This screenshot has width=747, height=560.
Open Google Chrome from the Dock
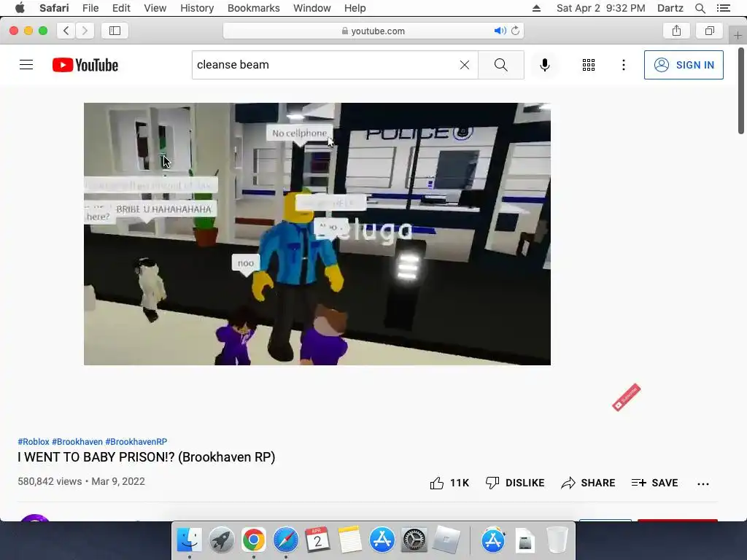click(x=253, y=540)
